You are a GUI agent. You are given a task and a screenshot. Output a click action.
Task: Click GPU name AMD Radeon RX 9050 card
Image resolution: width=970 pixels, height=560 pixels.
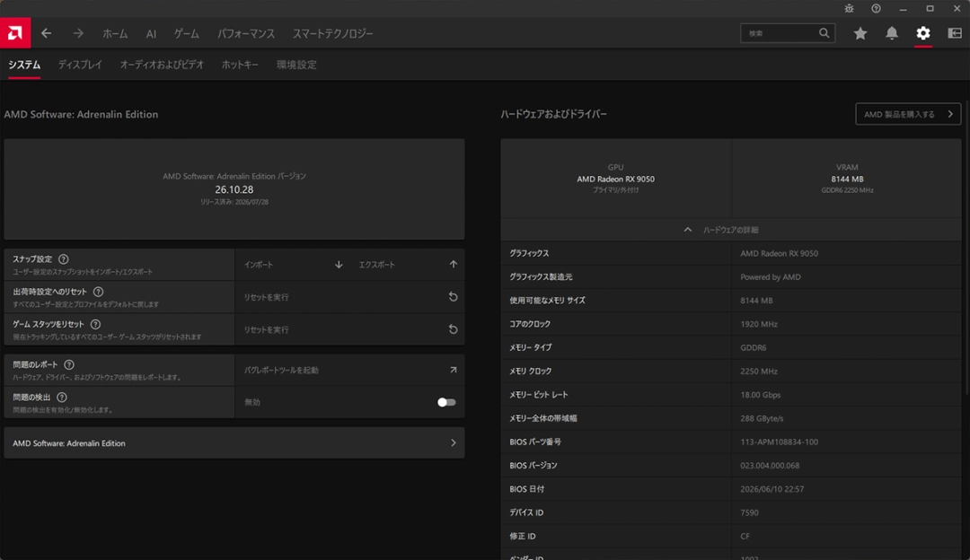point(615,178)
